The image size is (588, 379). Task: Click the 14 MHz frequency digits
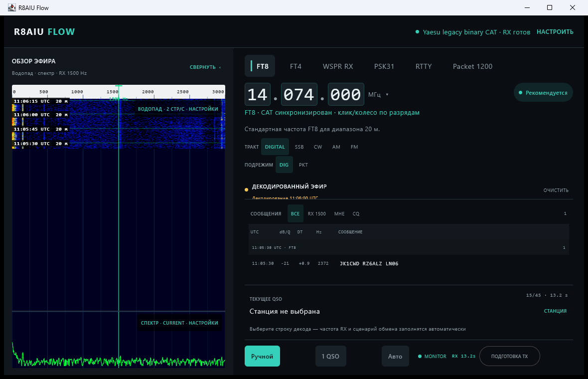(x=258, y=94)
